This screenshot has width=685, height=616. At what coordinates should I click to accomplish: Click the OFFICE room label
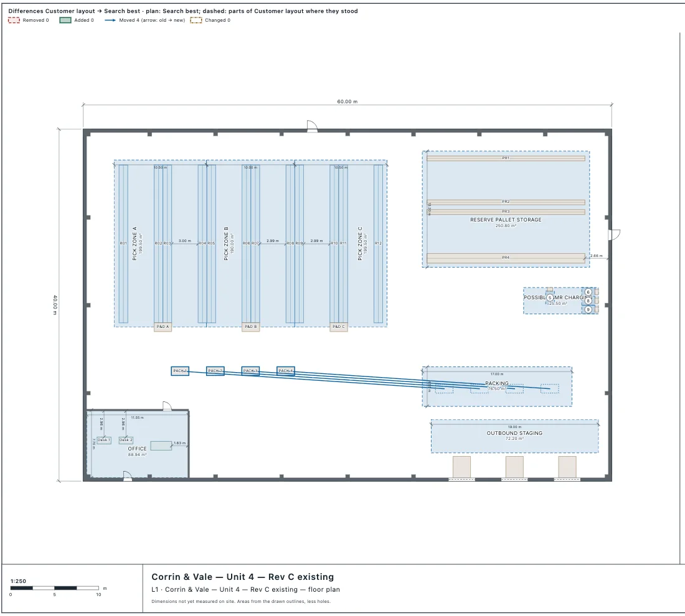(x=137, y=449)
